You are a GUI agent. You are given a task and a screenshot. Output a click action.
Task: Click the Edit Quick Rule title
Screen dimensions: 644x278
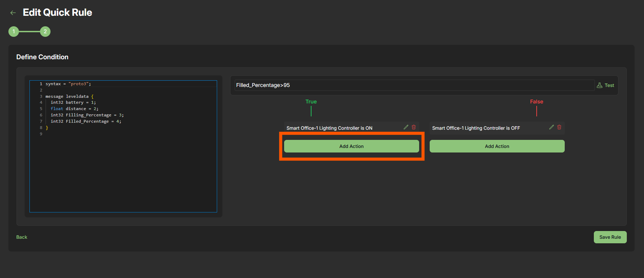point(58,13)
